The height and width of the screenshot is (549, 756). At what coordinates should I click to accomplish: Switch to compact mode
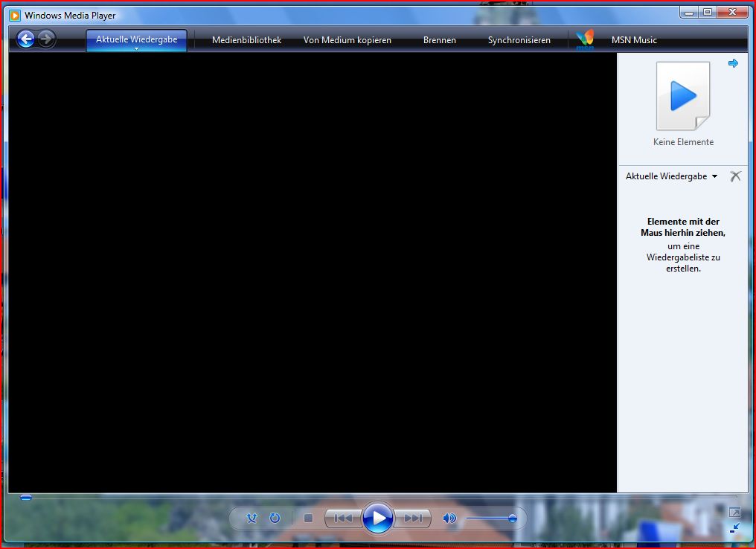coord(734,528)
